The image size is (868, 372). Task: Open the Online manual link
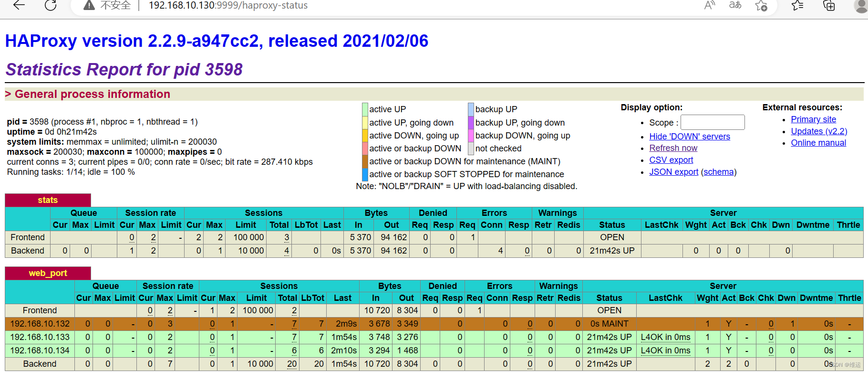818,143
